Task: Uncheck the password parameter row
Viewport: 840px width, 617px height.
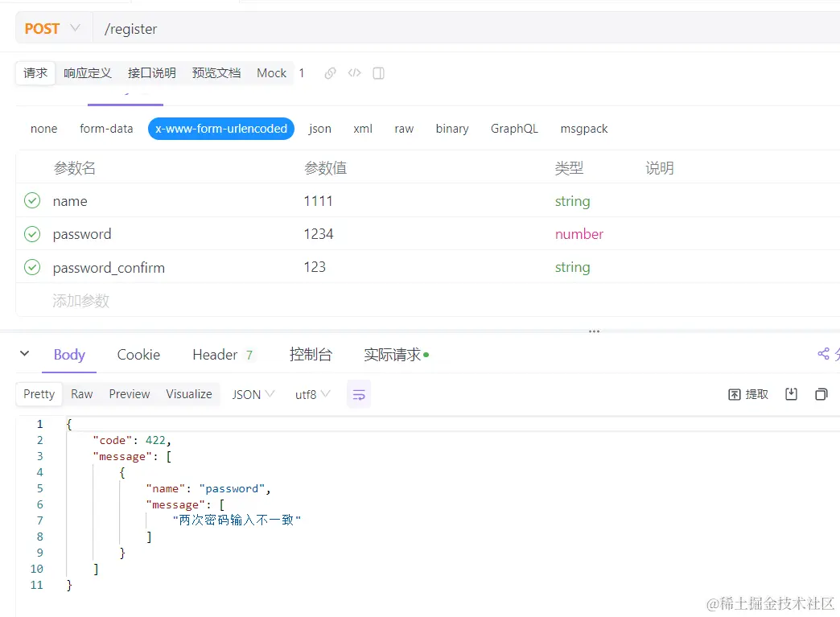Action: pyautogui.click(x=32, y=234)
